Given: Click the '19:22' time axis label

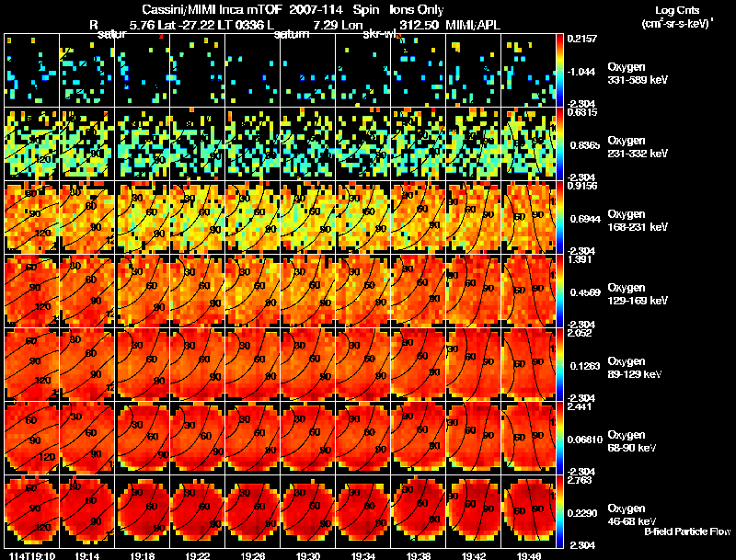Looking at the screenshot, I should [x=198, y=555].
